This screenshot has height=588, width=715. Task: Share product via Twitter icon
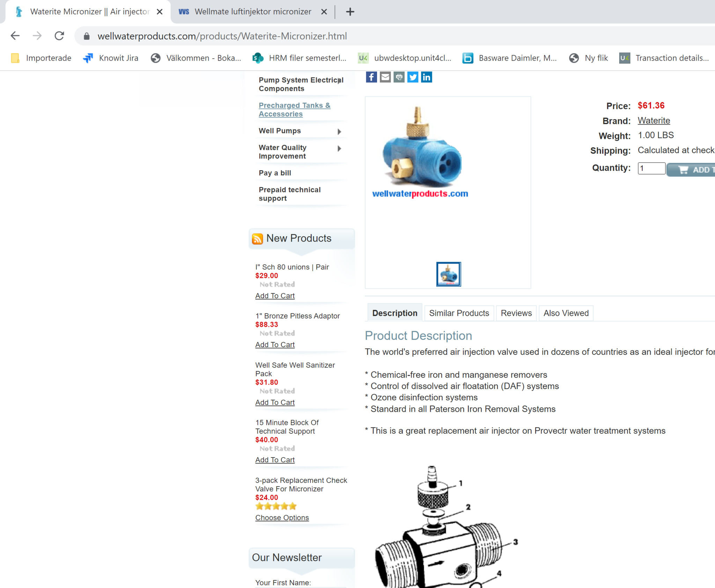[x=413, y=77]
